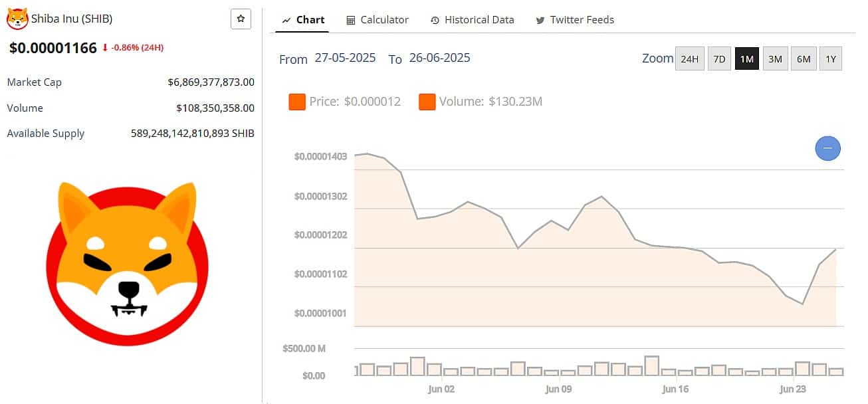Screen dimensions: 868x404
Task: Set zoom to 7D
Action: point(719,58)
